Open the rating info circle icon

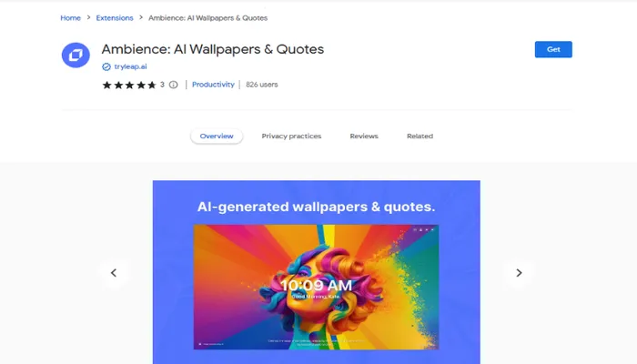[x=174, y=85]
